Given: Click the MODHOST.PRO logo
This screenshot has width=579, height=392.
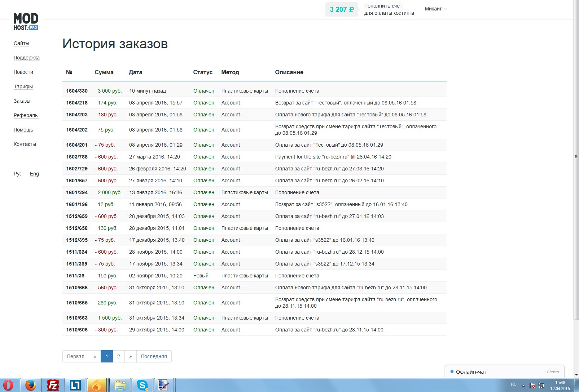Looking at the screenshot, I should pyautogui.click(x=26, y=22).
